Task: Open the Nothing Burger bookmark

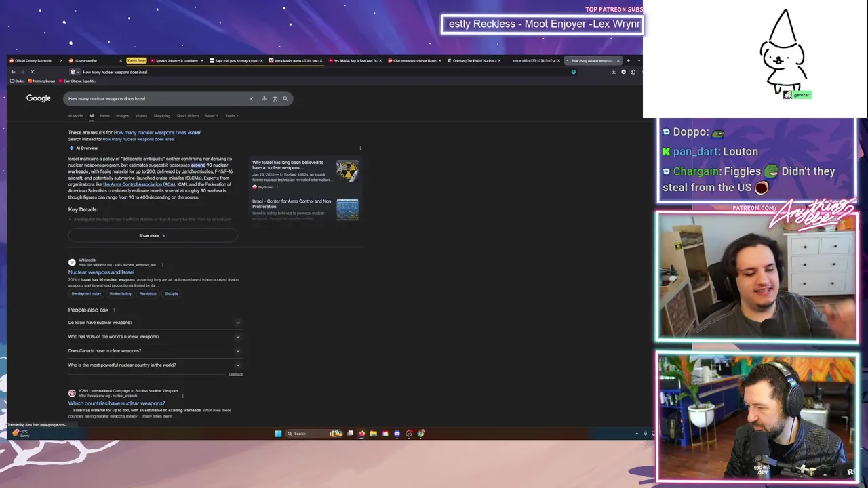Action: click(41, 81)
